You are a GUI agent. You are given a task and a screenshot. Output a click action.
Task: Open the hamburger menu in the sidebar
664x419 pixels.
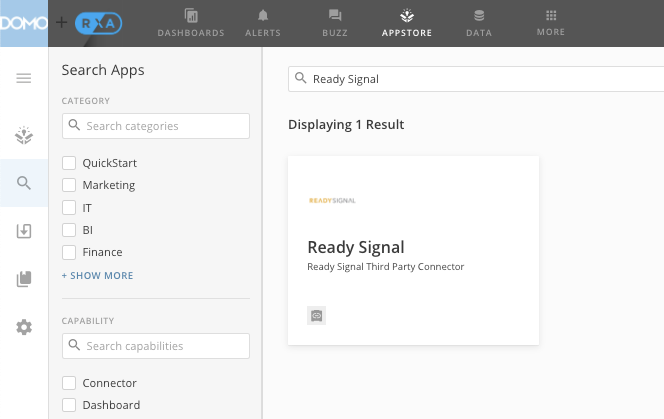(24, 78)
